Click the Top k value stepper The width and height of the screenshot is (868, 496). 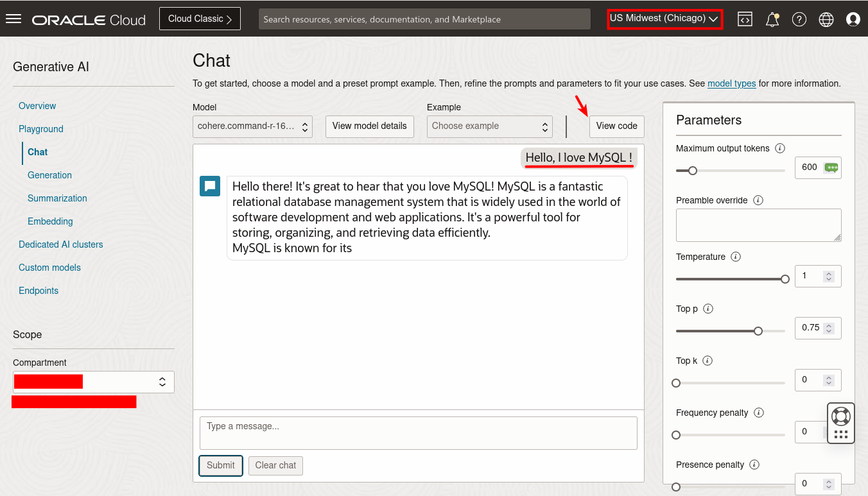829,380
